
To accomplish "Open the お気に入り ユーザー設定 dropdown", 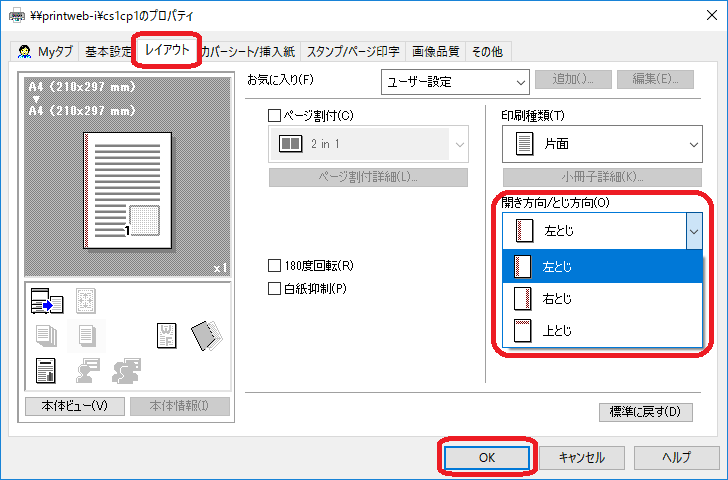I will (x=455, y=82).
